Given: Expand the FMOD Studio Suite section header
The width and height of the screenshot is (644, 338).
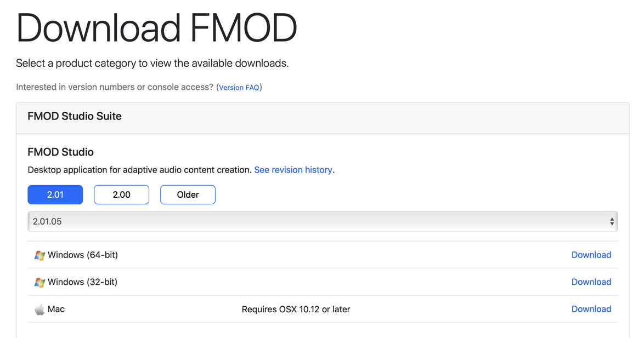Looking at the screenshot, I should (x=74, y=116).
